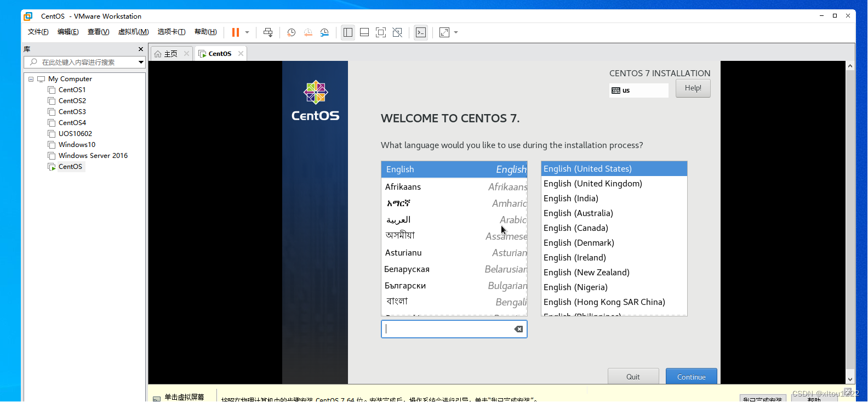Image resolution: width=868 pixels, height=402 pixels.
Task: Select English (India) locale
Action: point(614,199)
